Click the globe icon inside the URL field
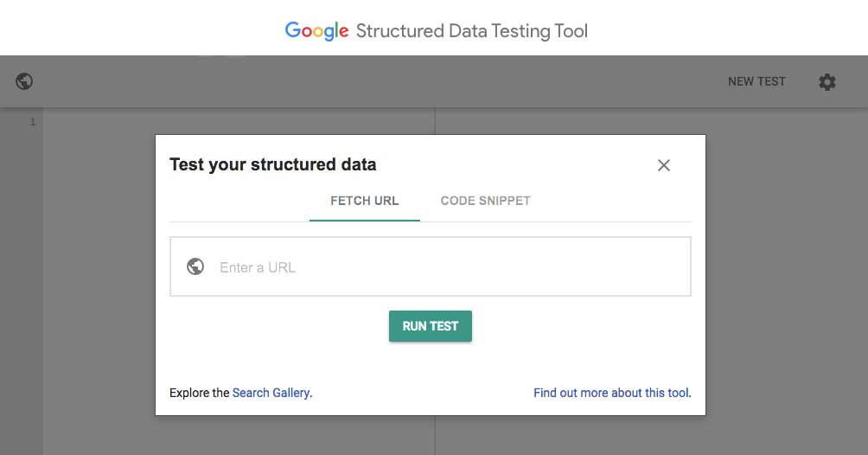This screenshot has width=868, height=455. (195, 266)
